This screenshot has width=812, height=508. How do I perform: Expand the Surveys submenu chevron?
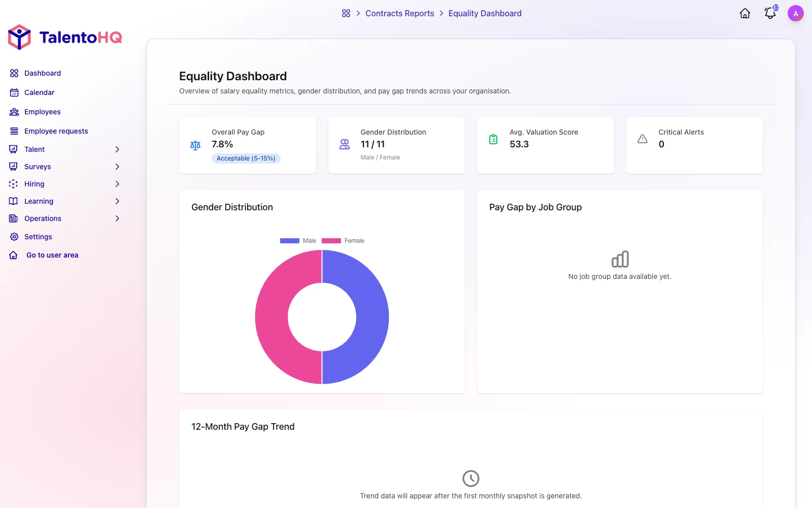(117, 167)
